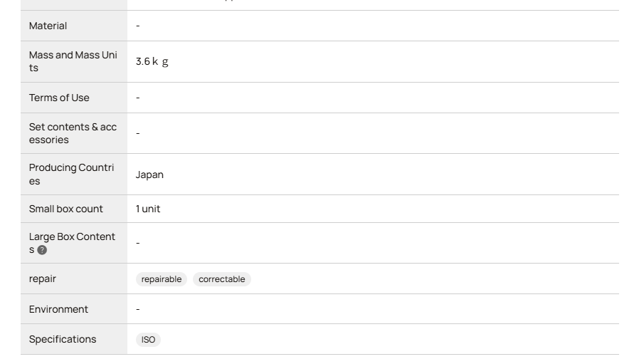Click the Environment row label
This screenshot has height=364, width=644.
click(58, 309)
